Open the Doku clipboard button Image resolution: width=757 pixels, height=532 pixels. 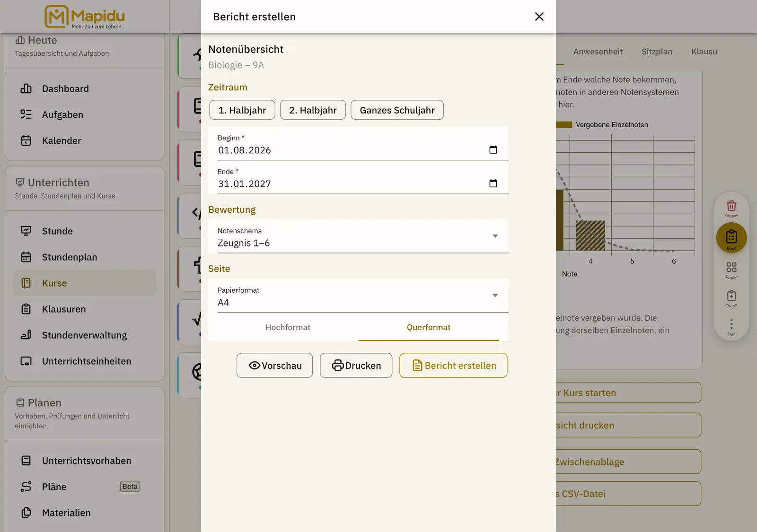[731, 237]
